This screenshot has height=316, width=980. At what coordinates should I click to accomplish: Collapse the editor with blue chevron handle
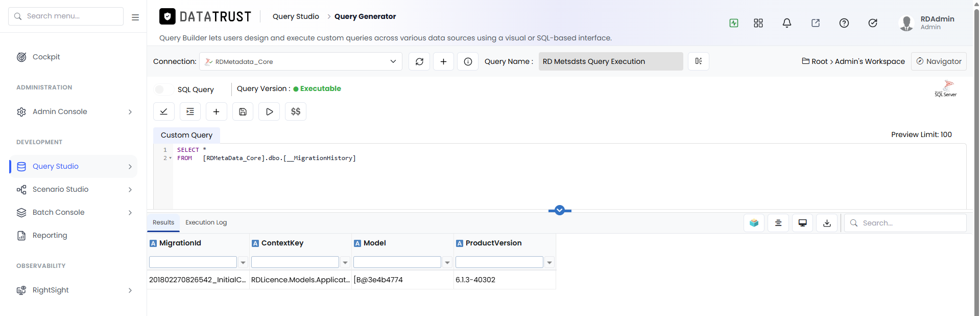pos(560,210)
